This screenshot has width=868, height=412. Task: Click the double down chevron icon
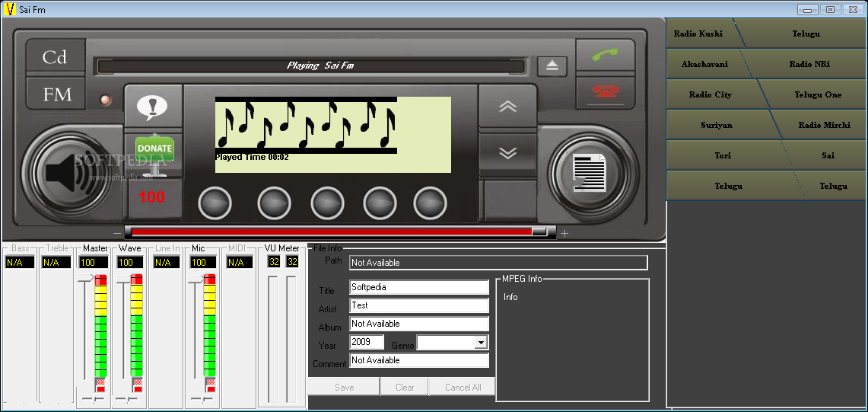pos(507,152)
